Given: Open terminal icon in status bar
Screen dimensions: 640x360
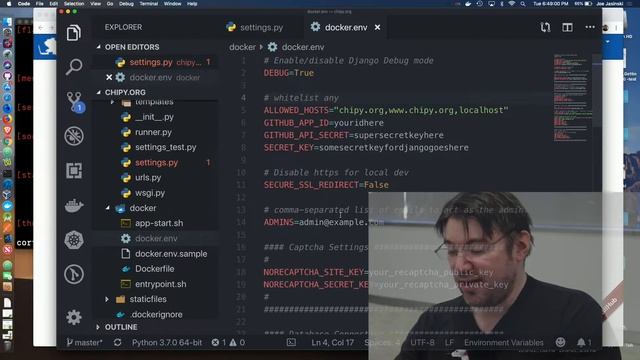Looking at the screenshot, I should (x=291, y=342).
